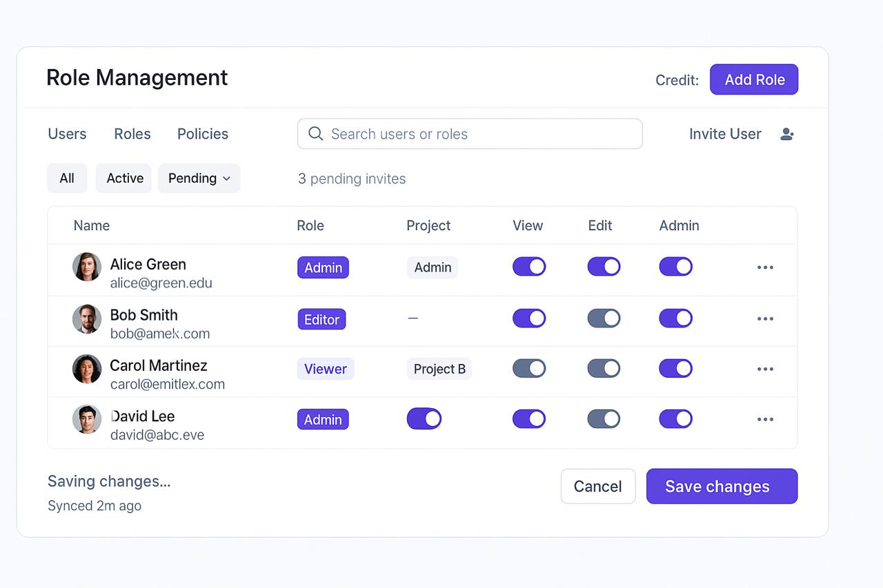
Task: Toggle View permission for Bob Smith
Action: (x=529, y=318)
